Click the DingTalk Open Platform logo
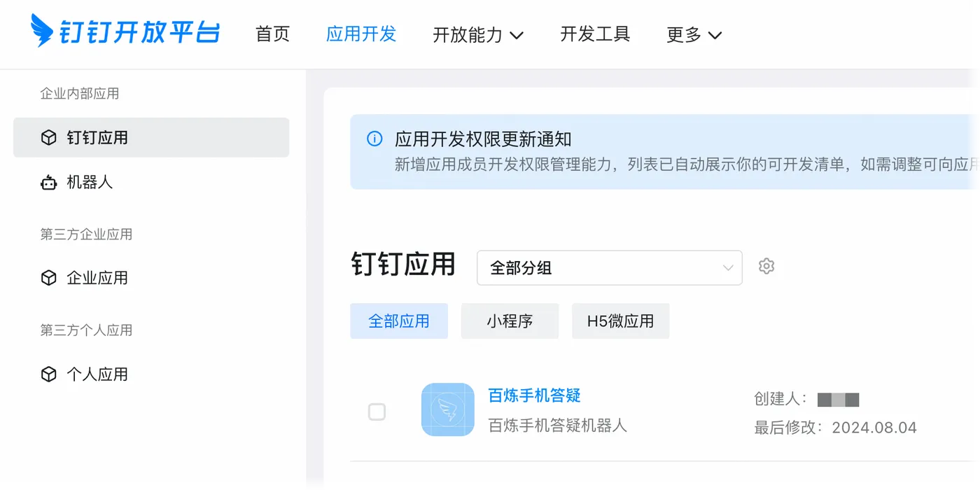Image resolution: width=980 pixels, height=490 pixels. tap(126, 32)
